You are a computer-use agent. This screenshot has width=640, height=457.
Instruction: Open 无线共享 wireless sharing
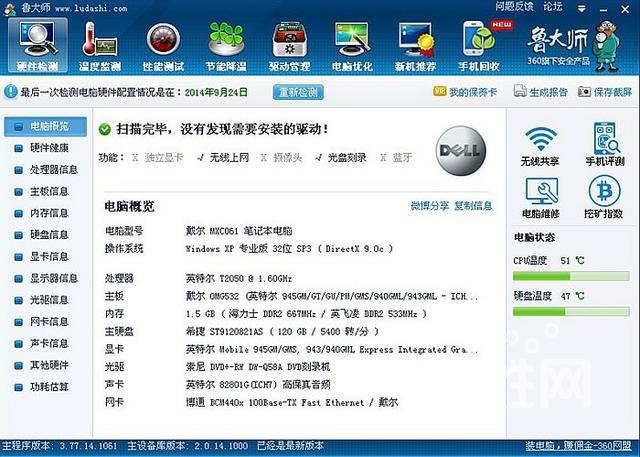(x=540, y=146)
